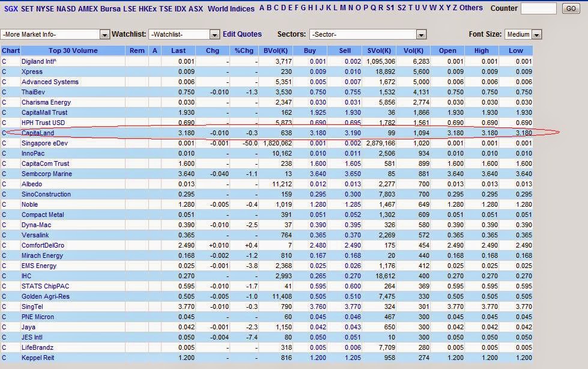Open CapitaCom Trust stock link
The image size is (588, 369).
tap(46, 163)
